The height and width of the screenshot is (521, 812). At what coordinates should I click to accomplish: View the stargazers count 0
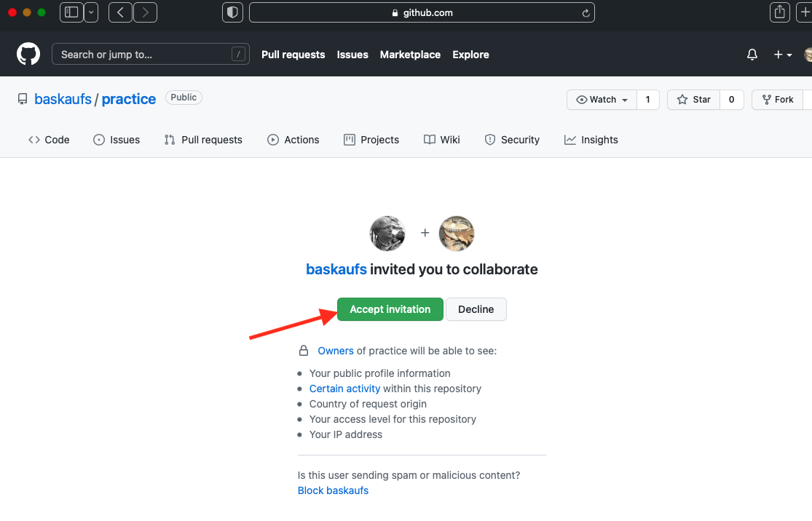coord(731,100)
